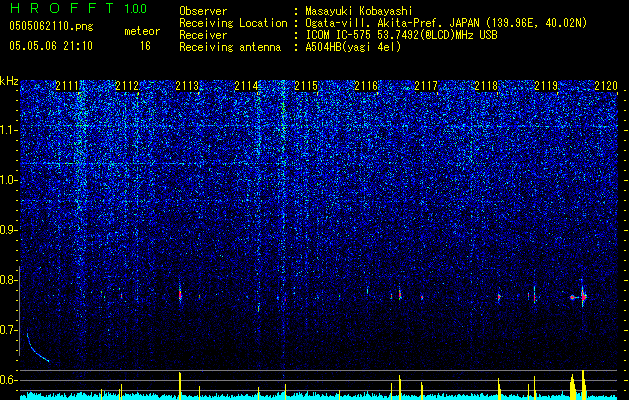
Task: Click the 2120 time marker
Action: [606, 85]
